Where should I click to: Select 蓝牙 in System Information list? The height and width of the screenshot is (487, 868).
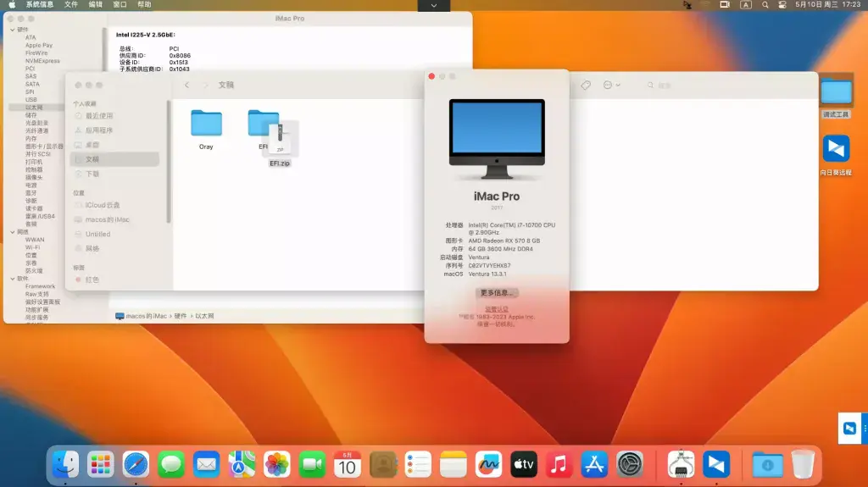[31, 193]
